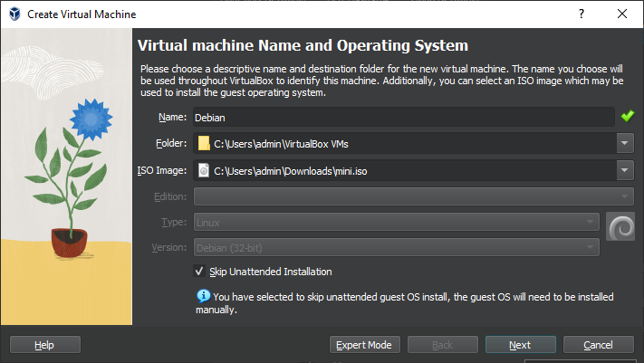Proceed with the Next button
Screen dimensions: 644x363
tap(521, 345)
